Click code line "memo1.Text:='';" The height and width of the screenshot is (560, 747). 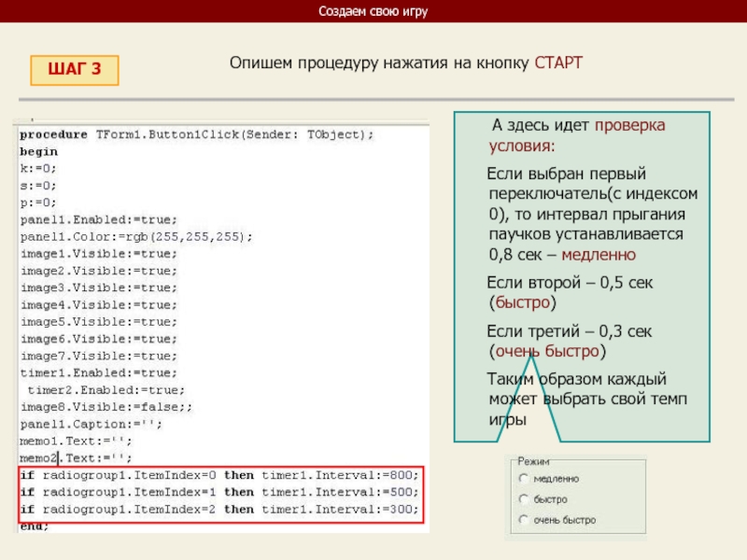click(76, 441)
